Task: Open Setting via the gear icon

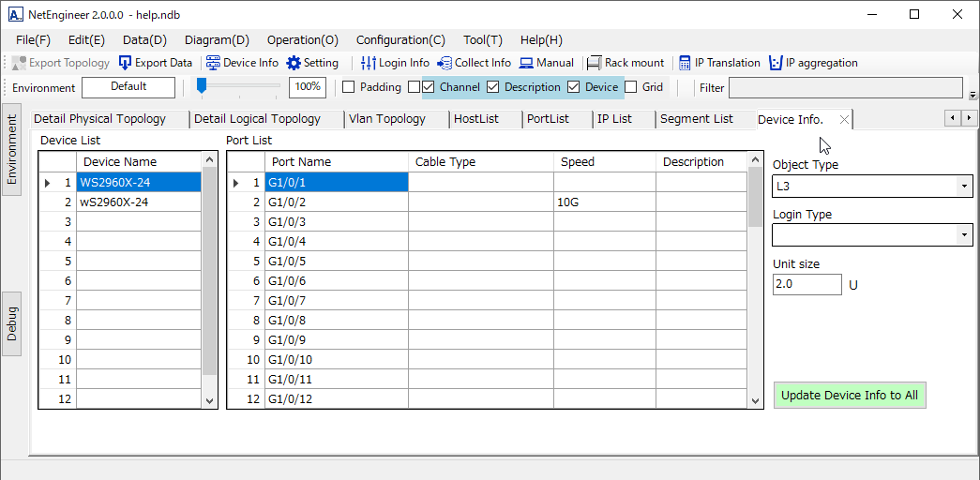Action: point(294,63)
